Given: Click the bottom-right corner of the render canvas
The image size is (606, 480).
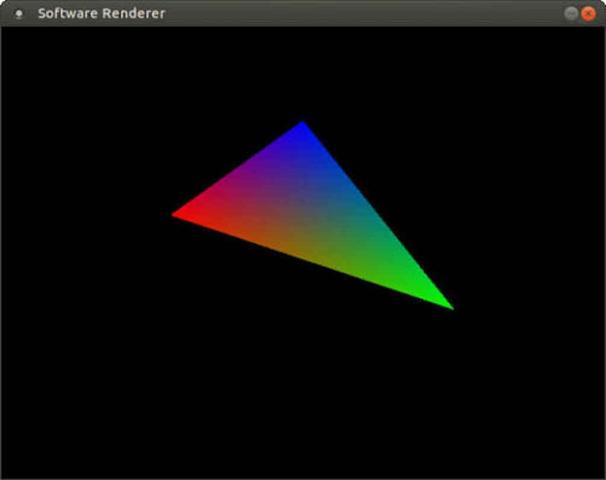Looking at the screenshot, I should coord(601,475).
